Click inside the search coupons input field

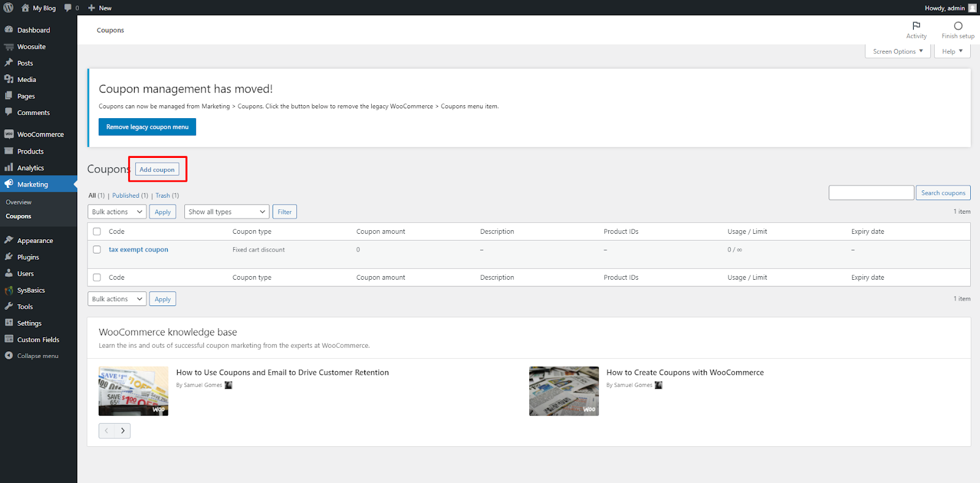(x=871, y=193)
